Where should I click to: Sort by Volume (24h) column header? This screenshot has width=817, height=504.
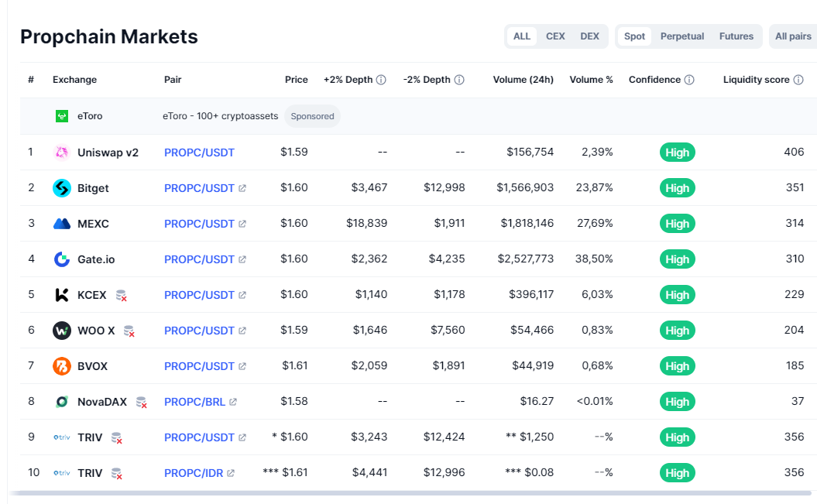click(523, 80)
